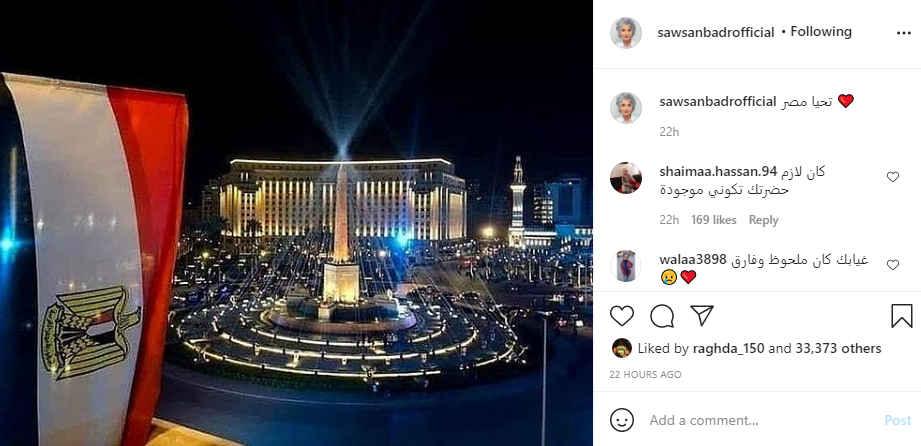Reply to shaimaa.hassan.94's comment
This screenshot has height=446, width=921.
tap(763, 220)
